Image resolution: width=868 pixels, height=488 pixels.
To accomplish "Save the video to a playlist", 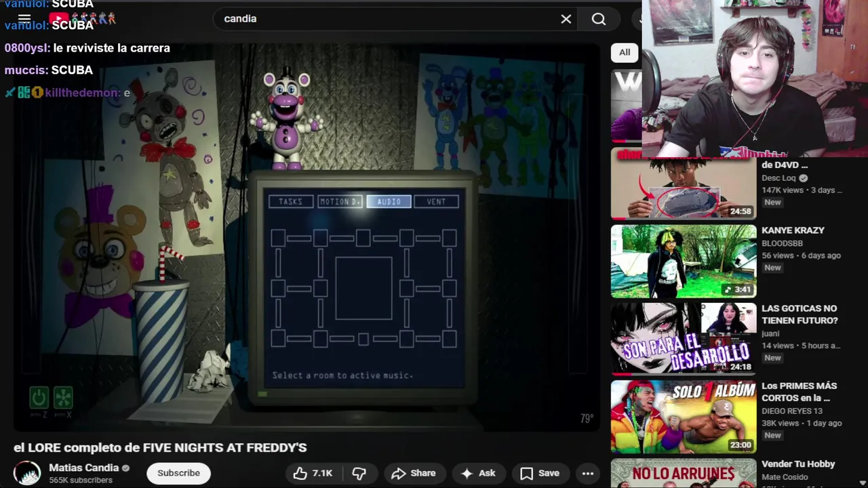I will (540, 473).
